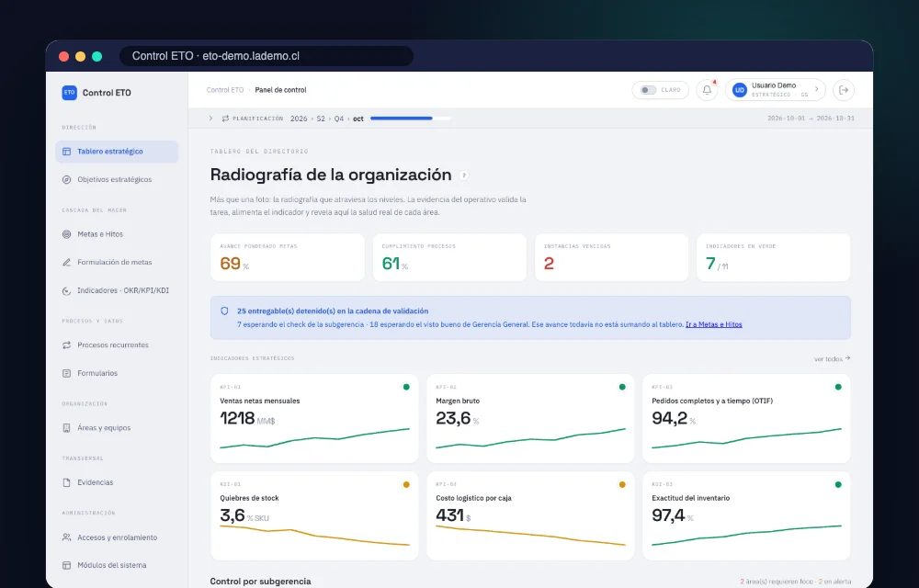Image resolution: width=919 pixels, height=588 pixels.
Task: Follow the 'Ir a Metas e Hitos' link
Action: point(714,324)
